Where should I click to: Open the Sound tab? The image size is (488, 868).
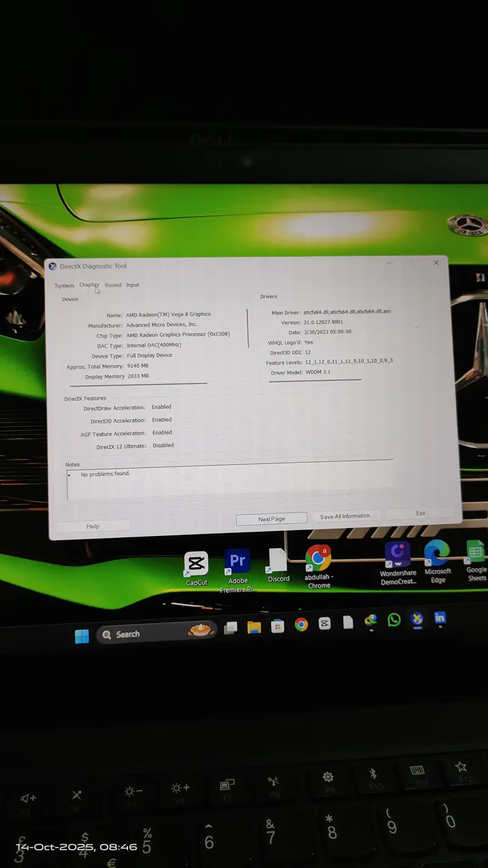pyautogui.click(x=113, y=285)
